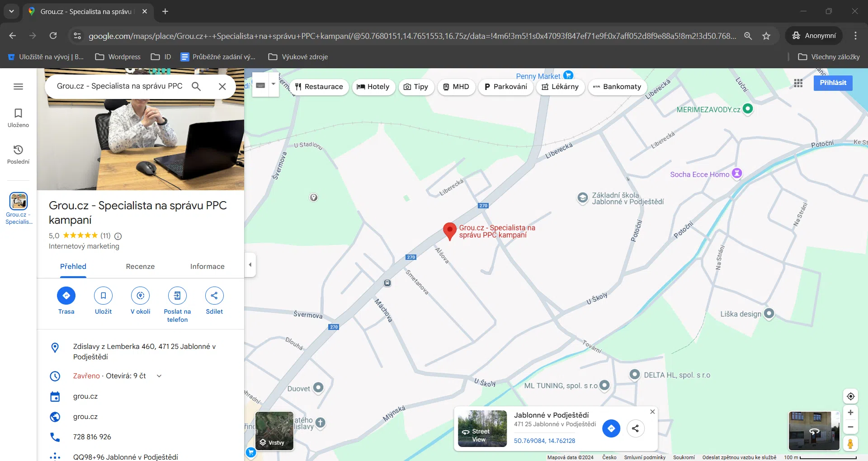Open the Poslední recent places panel

click(18, 155)
